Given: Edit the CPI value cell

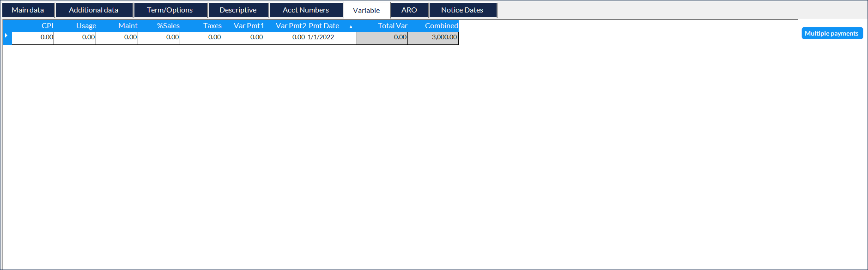Looking at the screenshot, I should coord(33,37).
